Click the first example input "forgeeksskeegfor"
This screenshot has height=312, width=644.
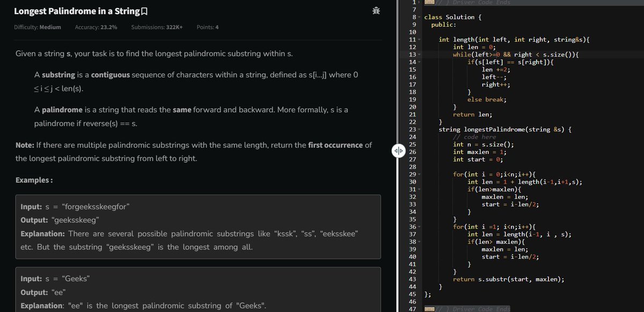[95, 207]
